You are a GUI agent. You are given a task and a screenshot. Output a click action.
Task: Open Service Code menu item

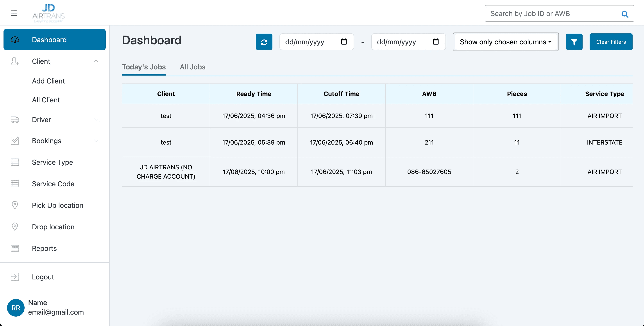(53, 183)
